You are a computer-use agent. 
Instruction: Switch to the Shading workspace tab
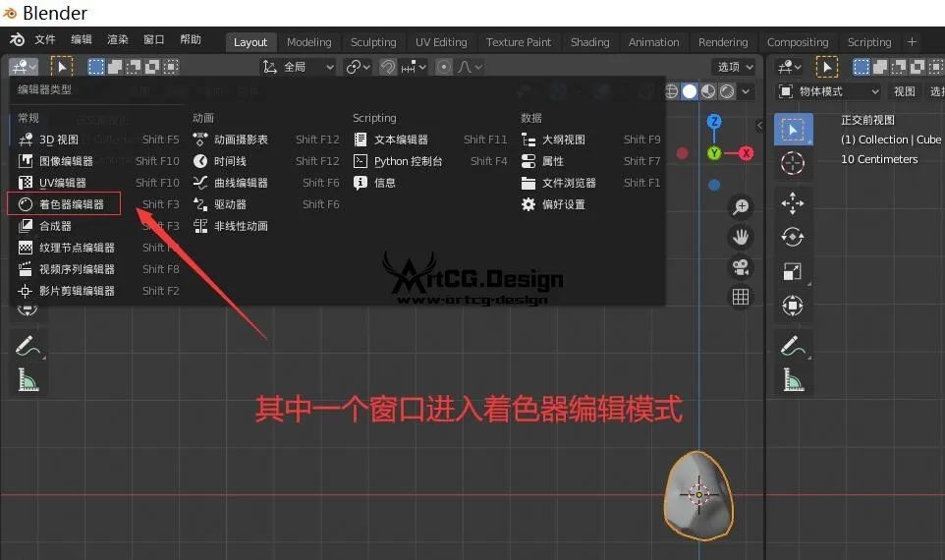click(590, 42)
